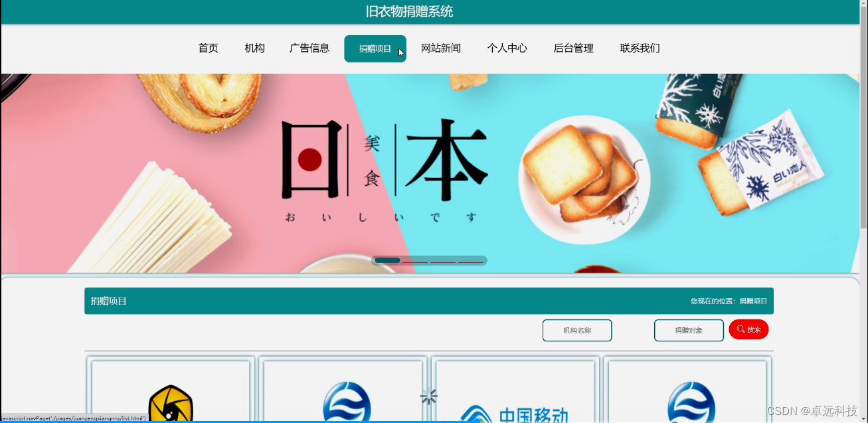Click the 机构名称 search field
Image resolution: width=868 pixels, height=423 pixels.
tap(577, 330)
